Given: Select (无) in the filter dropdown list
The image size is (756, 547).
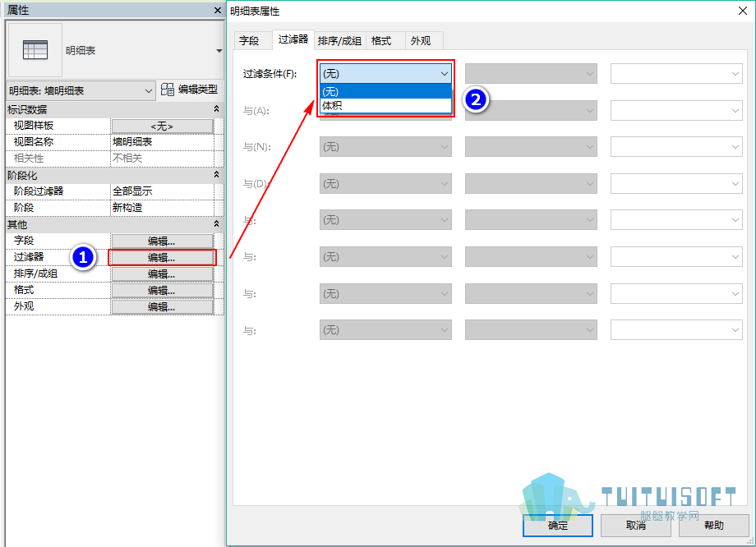Looking at the screenshot, I should [x=385, y=91].
